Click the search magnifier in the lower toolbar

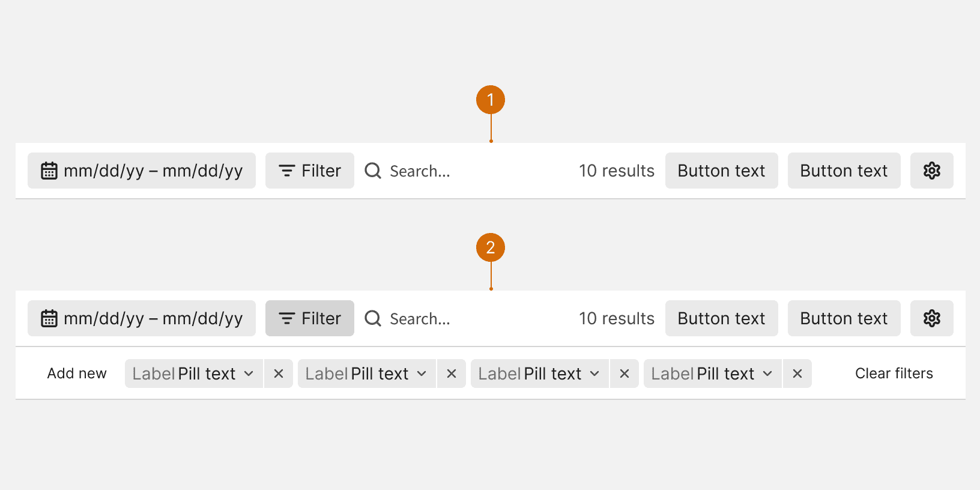(373, 318)
